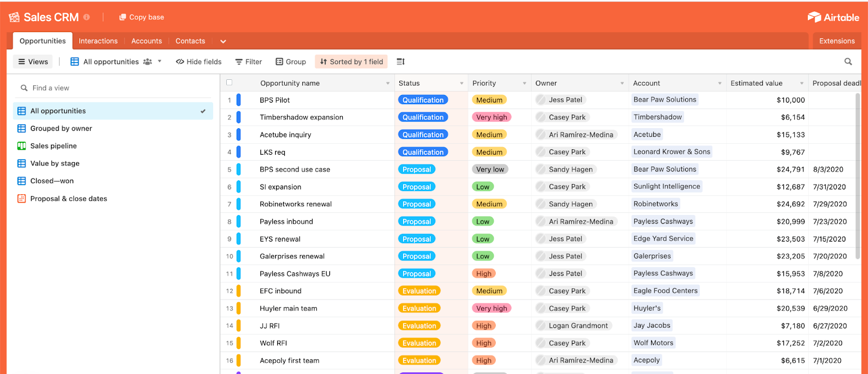Click row number 12 of EFC inbound

click(229, 291)
